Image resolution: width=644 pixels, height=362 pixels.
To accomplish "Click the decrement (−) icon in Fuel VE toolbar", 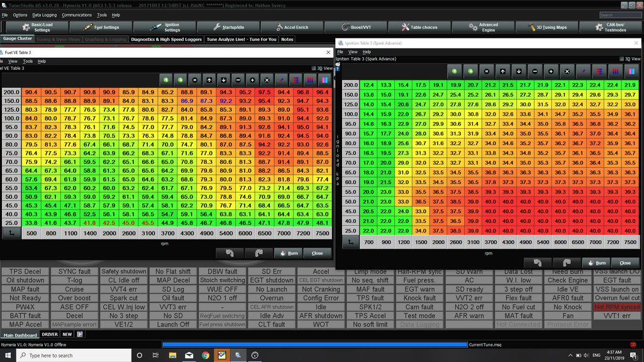I will [x=238, y=80].
